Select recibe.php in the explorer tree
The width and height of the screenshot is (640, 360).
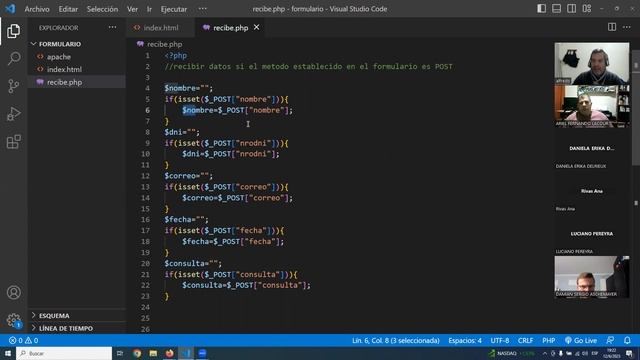point(77,82)
